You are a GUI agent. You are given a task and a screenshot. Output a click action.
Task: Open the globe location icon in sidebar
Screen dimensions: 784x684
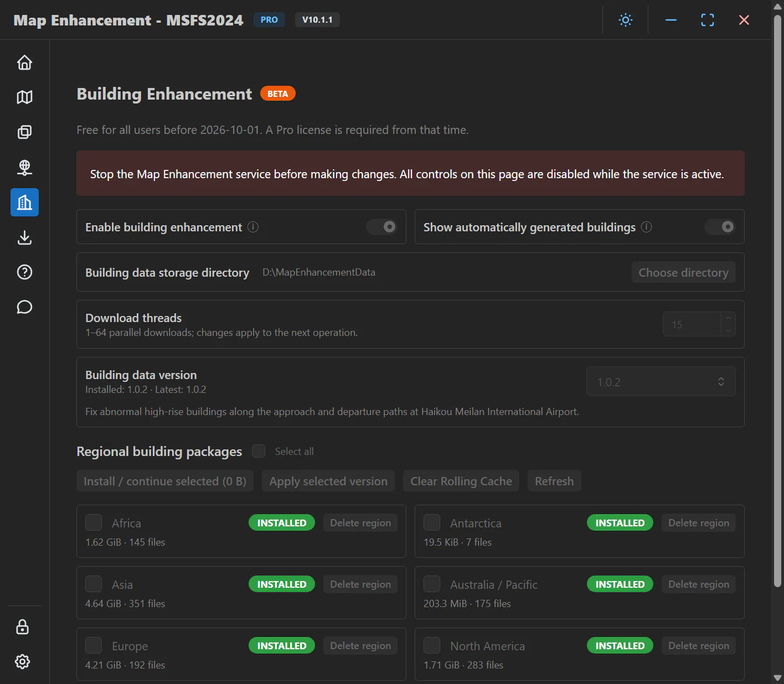(24, 167)
